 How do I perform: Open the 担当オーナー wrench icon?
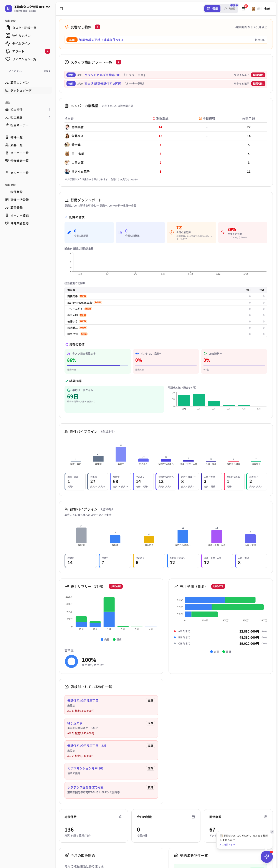[7, 125]
